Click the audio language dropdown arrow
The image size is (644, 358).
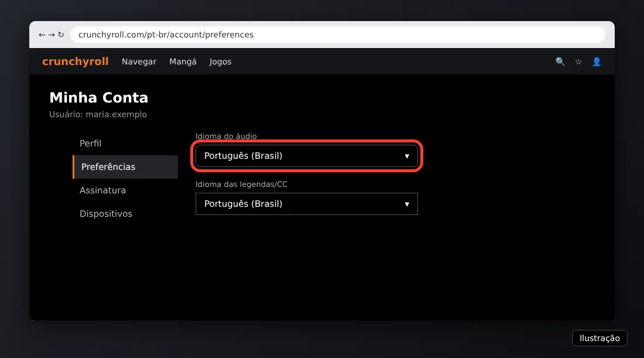[407, 156]
